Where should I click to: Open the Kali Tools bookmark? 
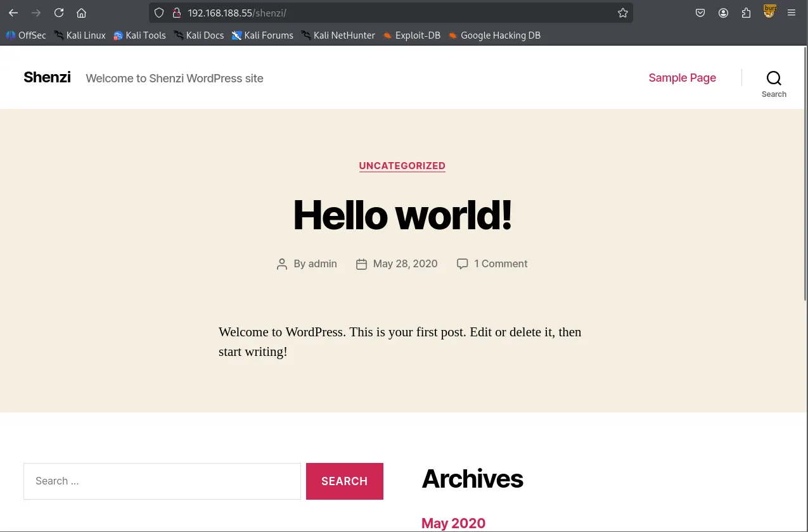click(139, 35)
